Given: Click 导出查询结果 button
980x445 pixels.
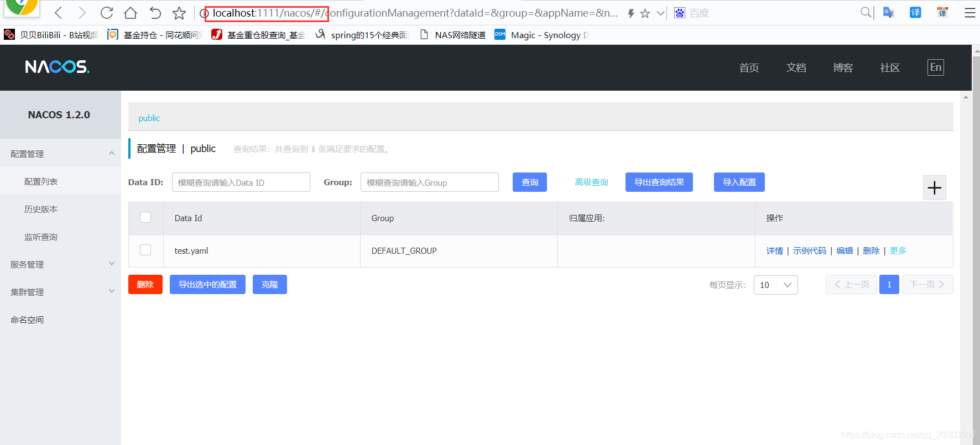Looking at the screenshot, I should tap(659, 182).
